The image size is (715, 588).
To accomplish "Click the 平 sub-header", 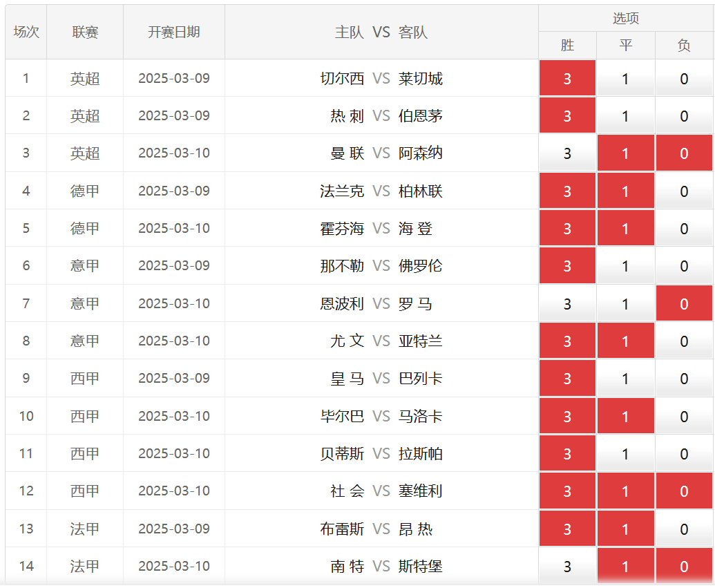I will pyautogui.click(x=626, y=45).
